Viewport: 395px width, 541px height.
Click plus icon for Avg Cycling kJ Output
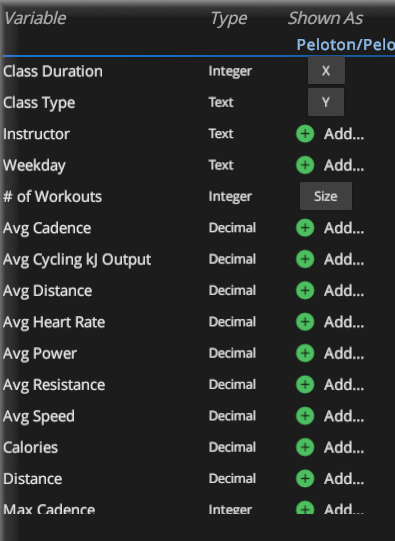[305, 259]
